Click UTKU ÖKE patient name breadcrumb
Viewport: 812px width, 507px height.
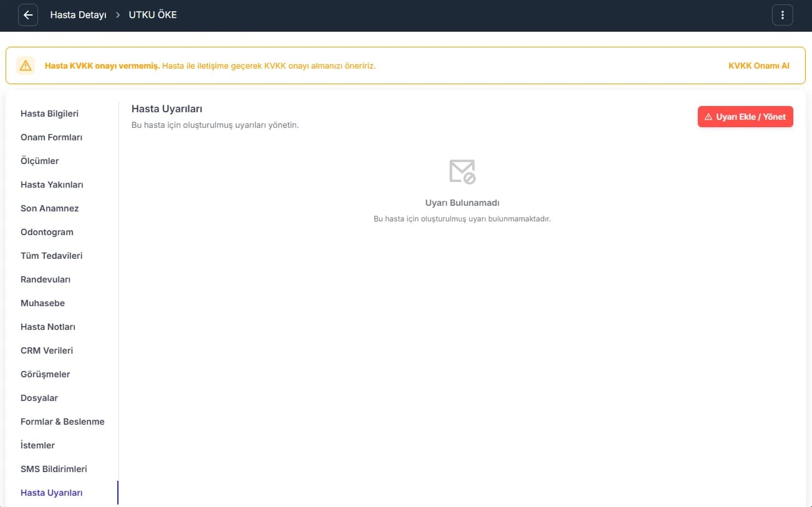click(153, 15)
